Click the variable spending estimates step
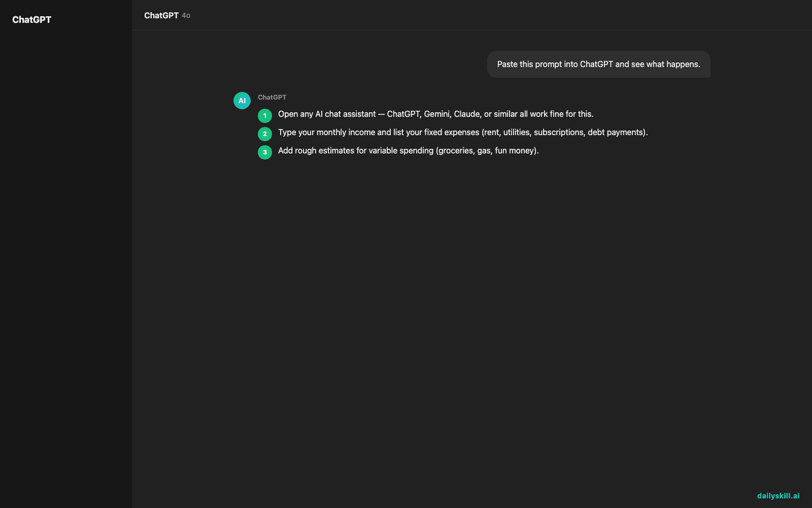 point(408,151)
